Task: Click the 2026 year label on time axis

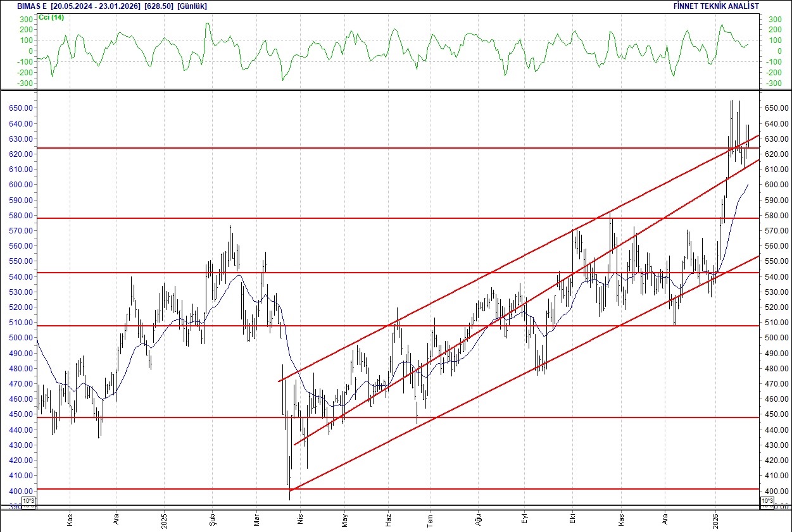Action: tap(715, 520)
